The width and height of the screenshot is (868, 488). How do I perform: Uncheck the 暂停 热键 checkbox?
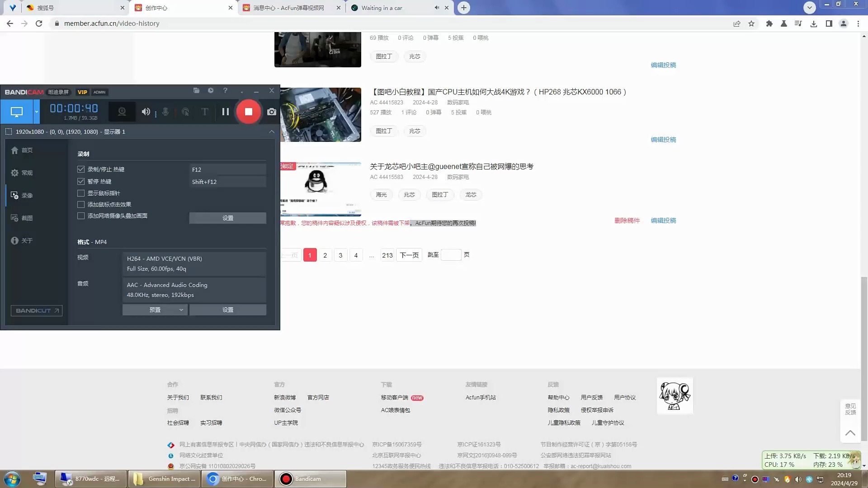(81, 181)
